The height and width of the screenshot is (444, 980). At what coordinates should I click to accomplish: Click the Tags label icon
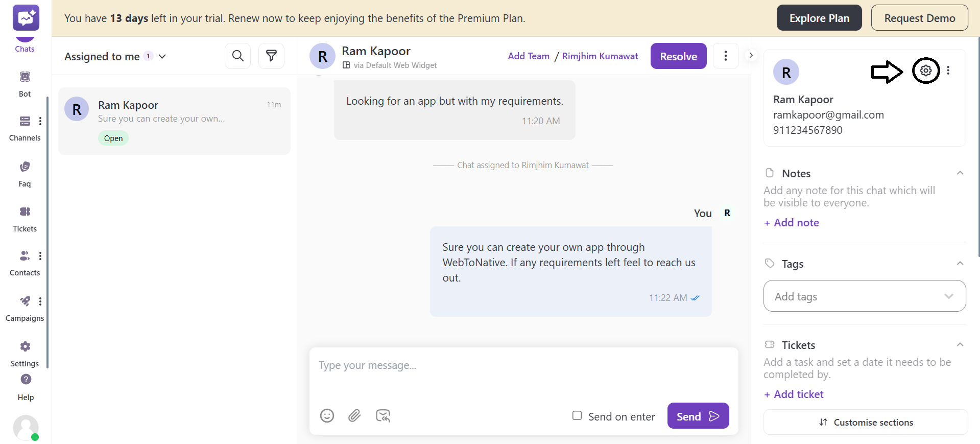(x=770, y=263)
